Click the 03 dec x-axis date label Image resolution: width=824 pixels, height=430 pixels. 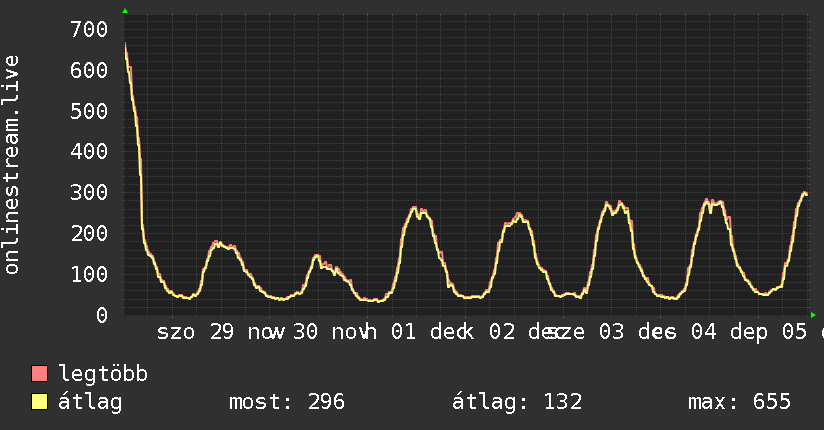tap(637, 332)
